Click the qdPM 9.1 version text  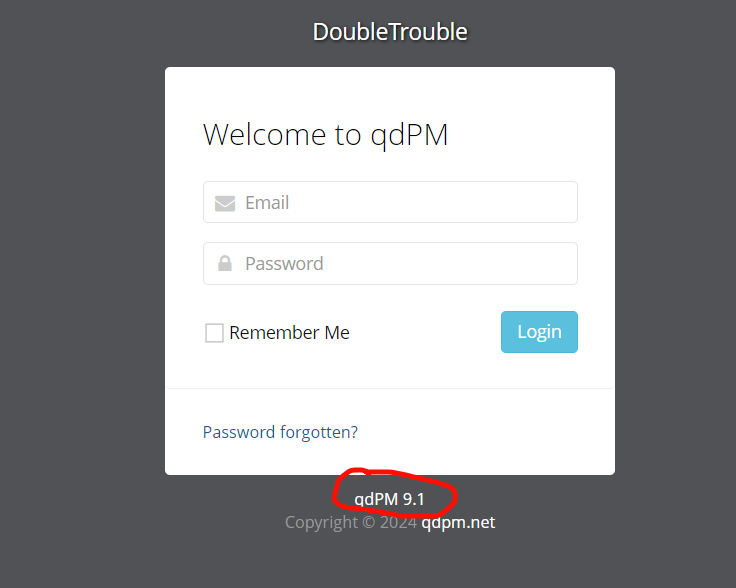coord(389,499)
